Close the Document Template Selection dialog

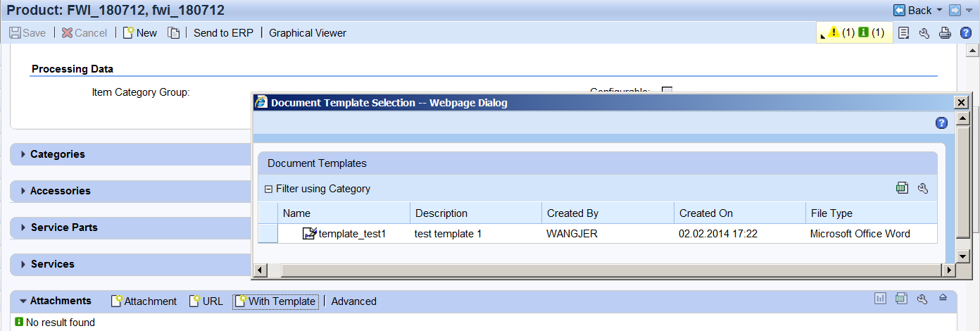pyautogui.click(x=960, y=102)
